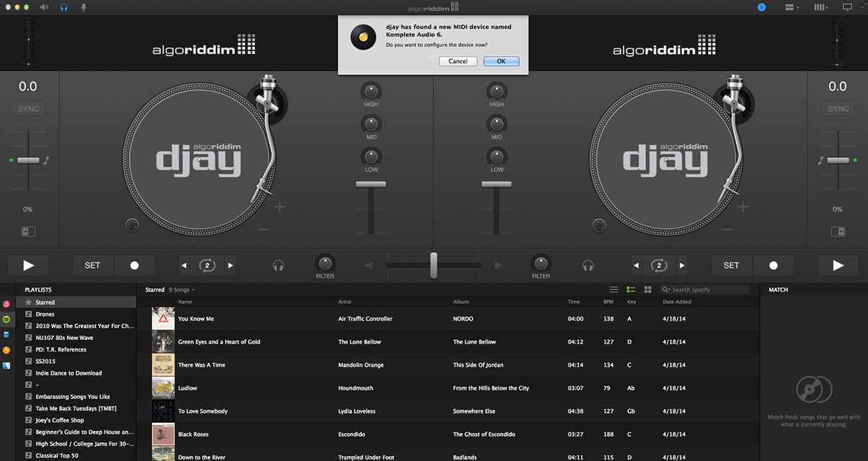Toggle the right deck waveform view button
Image resolution: width=868 pixels, height=461 pixels.
point(838,232)
